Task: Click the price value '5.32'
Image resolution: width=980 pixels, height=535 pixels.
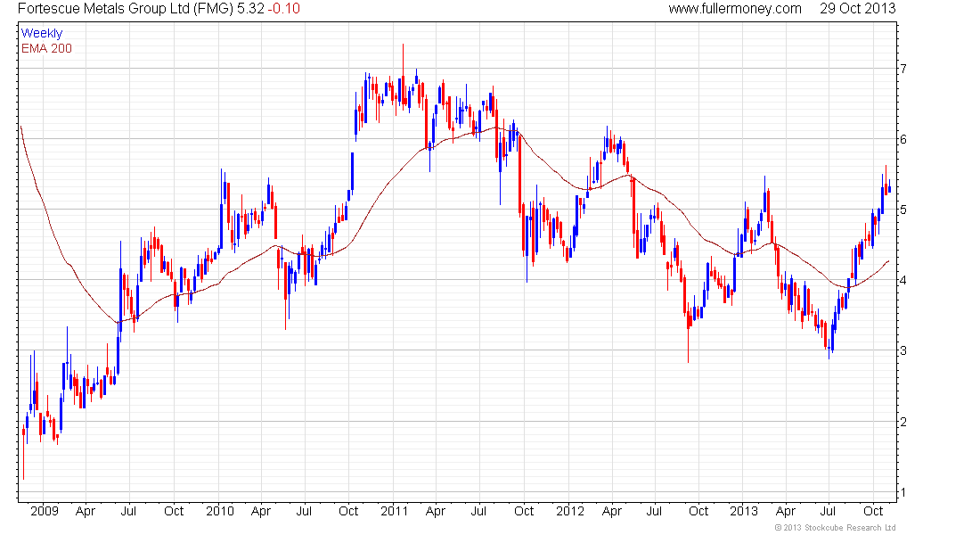Action: [250, 9]
